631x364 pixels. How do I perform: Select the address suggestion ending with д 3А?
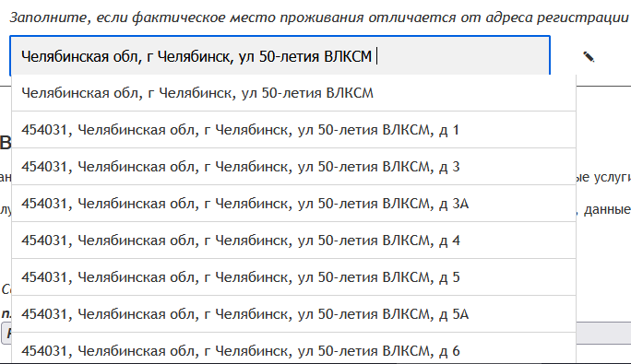tap(293, 204)
